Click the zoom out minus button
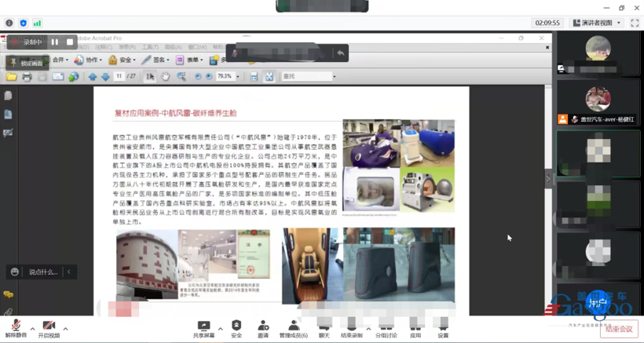The width and height of the screenshot is (644, 343). click(198, 77)
